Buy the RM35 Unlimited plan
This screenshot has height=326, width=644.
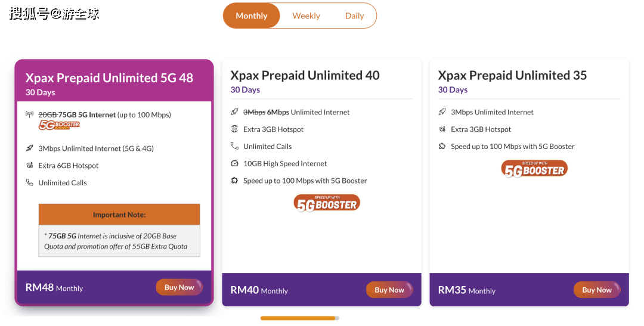[597, 290]
